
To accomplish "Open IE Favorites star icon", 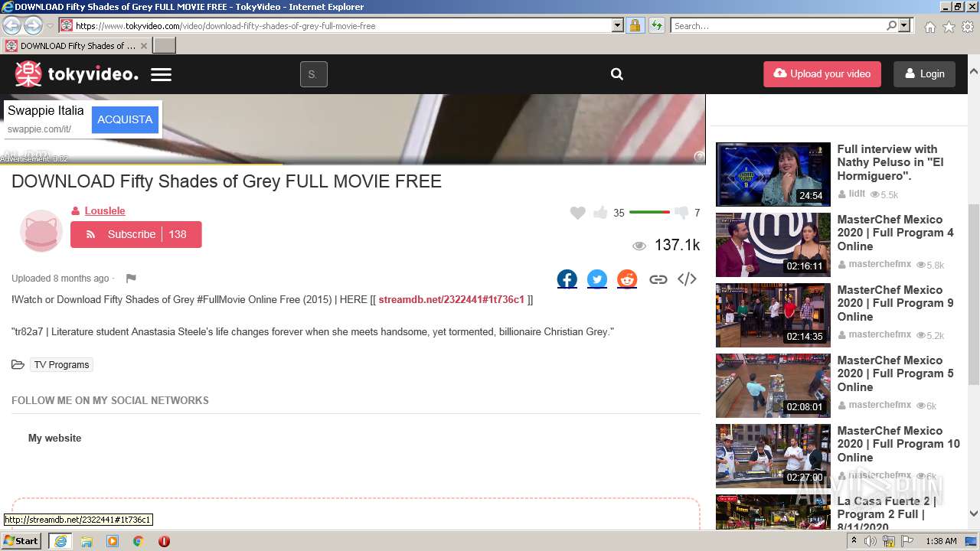I will pyautogui.click(x=949, y=27).
